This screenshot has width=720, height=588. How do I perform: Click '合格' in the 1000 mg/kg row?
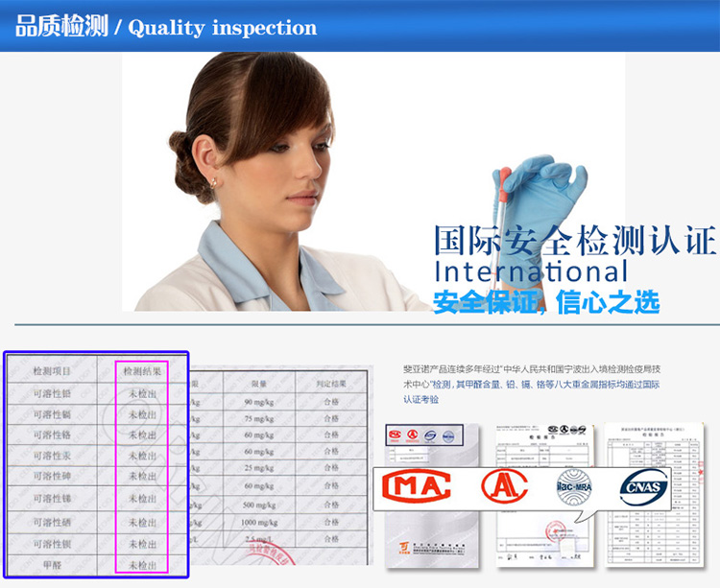coord(331,522)
